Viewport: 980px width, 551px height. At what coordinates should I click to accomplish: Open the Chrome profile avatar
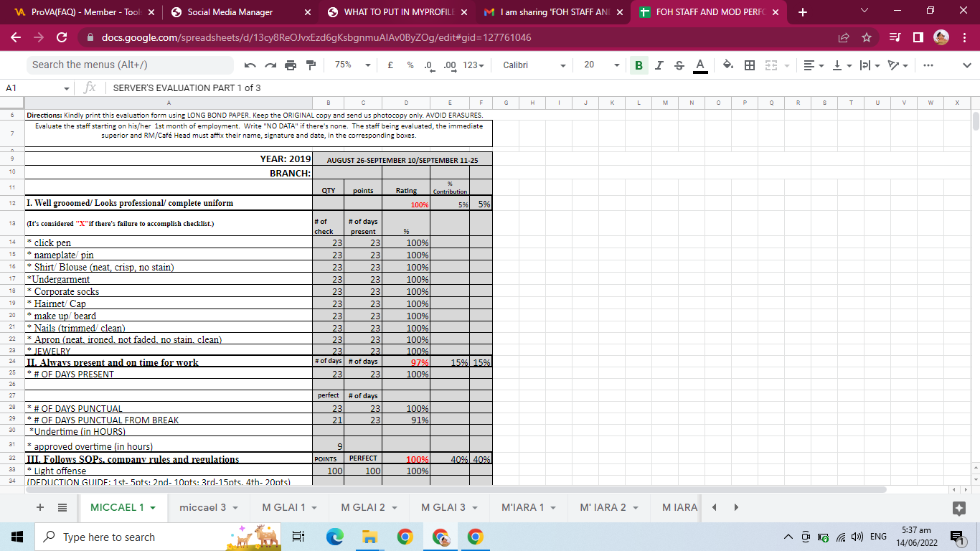[941, 37]
